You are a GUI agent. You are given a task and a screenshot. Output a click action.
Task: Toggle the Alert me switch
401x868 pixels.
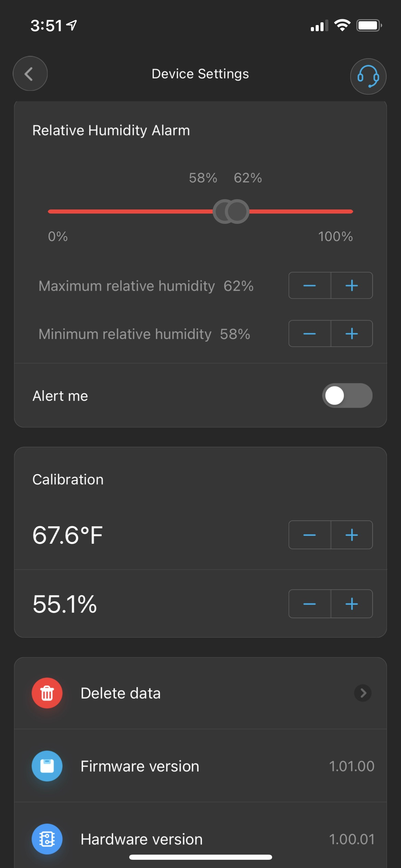[x=347, y=396]
